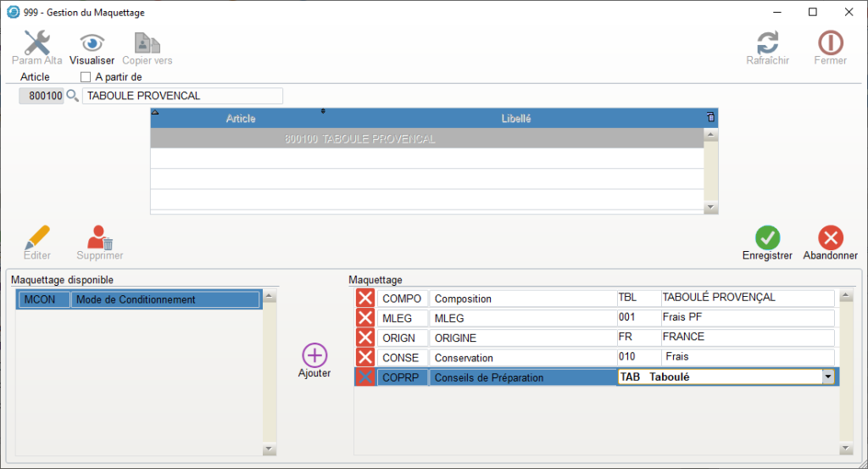Click the Fermer power icon
Viewport: 868px width, 469px height.
pos(830,43)
